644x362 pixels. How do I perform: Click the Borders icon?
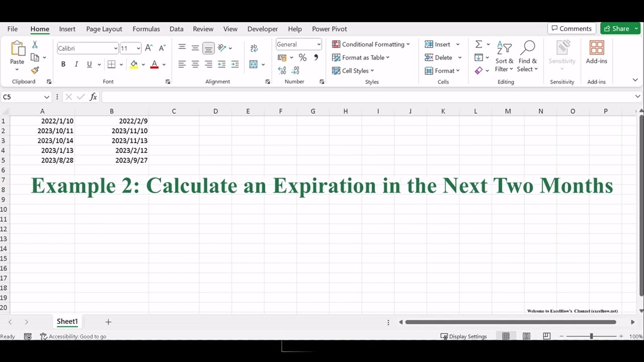[112, 64]
